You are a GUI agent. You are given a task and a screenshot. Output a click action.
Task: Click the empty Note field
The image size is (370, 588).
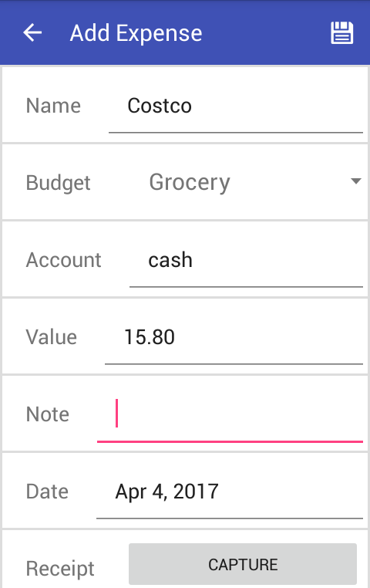pyautogui.click(x=230, y=414)
